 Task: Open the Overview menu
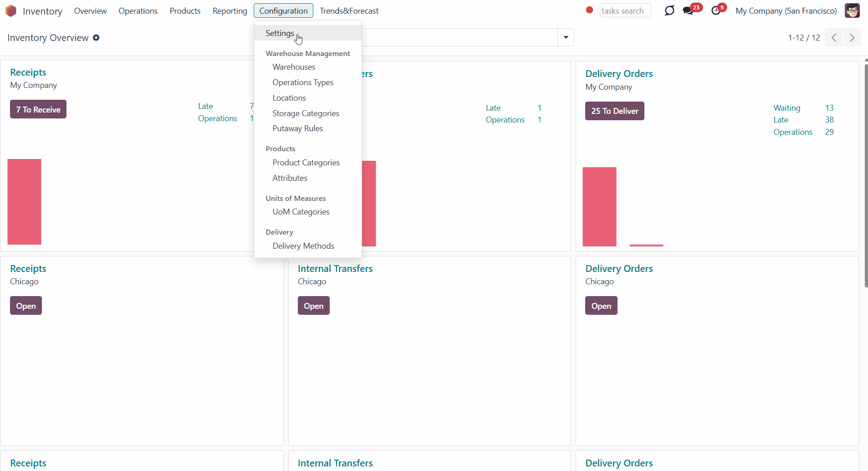pyautogui.click(x=90, y=10)
